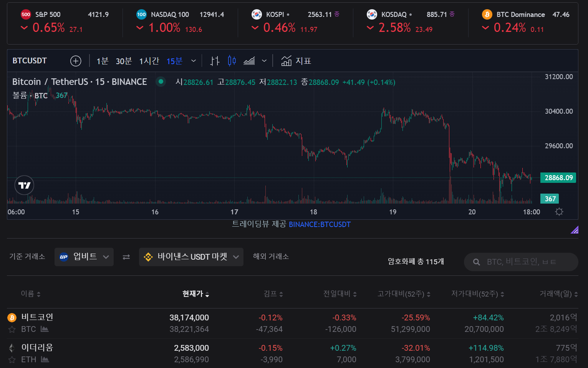Switch chart style to bars icon
The width and height of the screenshot is (588, 368).
tap(215, 61)
